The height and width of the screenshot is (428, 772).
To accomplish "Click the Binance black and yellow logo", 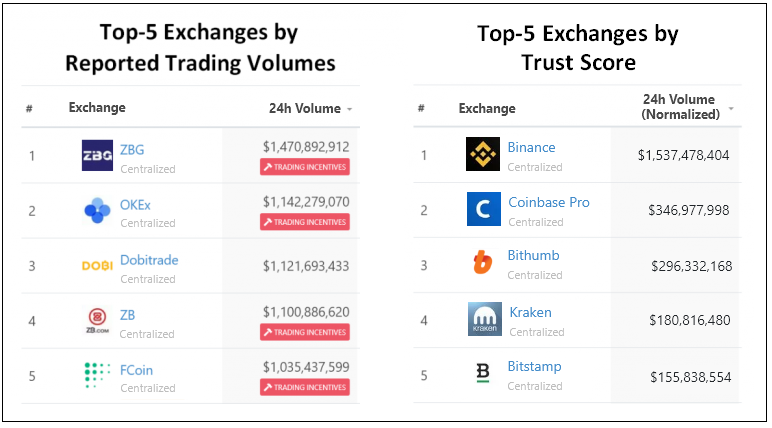I will tap(482, 154).
